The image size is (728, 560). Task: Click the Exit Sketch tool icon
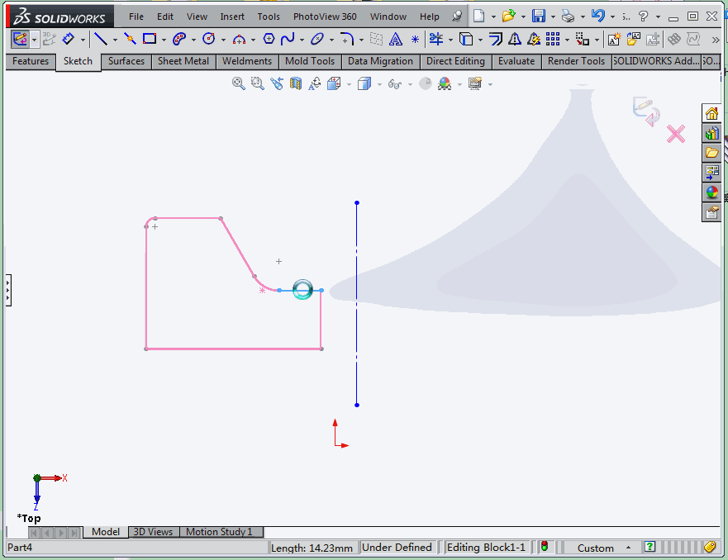pos(20,39)
